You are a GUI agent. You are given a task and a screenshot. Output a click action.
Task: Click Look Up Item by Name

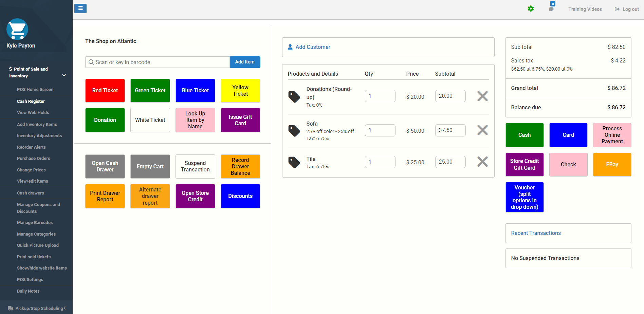click(x=195, y=120)
